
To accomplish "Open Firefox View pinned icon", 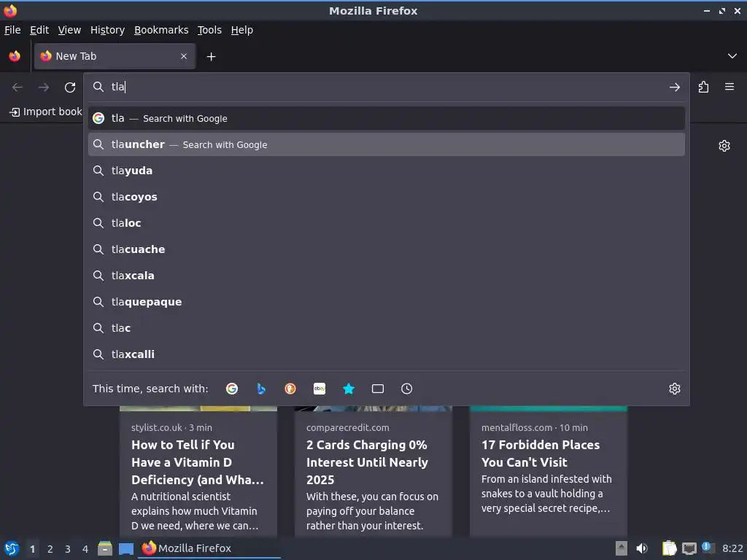I will tap(15, 56).
